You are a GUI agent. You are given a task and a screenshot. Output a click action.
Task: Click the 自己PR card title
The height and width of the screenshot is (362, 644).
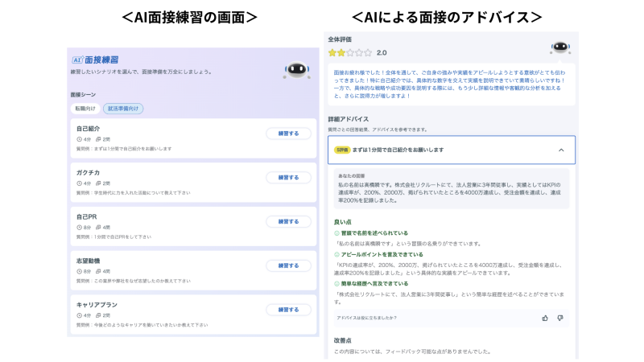86,216
